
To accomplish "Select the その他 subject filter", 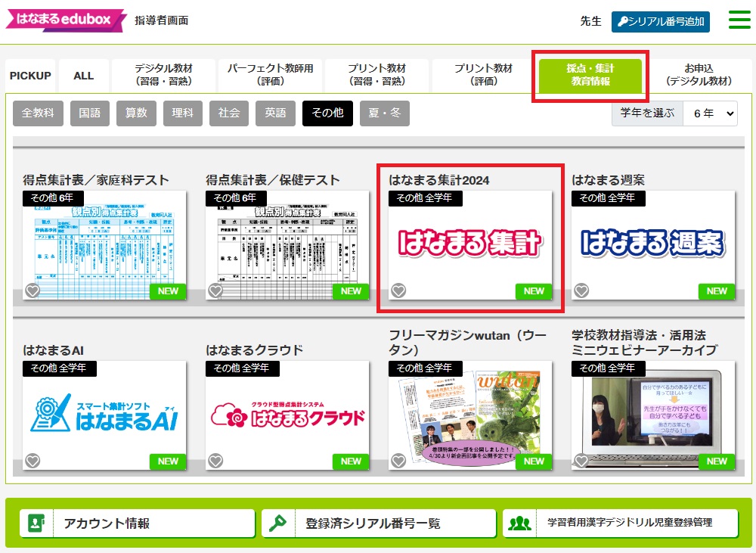I will tap(328, 113).
